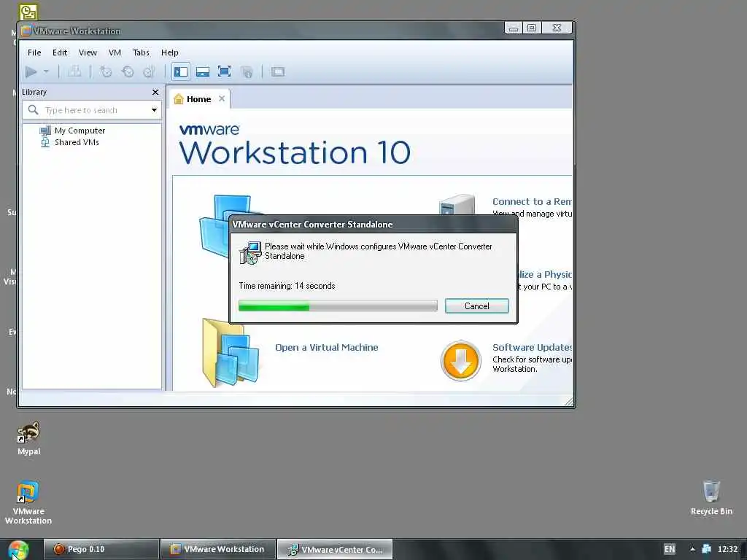Minimize the VMware Workstation window
The image size is (747, 560).
tap(513, 28)
